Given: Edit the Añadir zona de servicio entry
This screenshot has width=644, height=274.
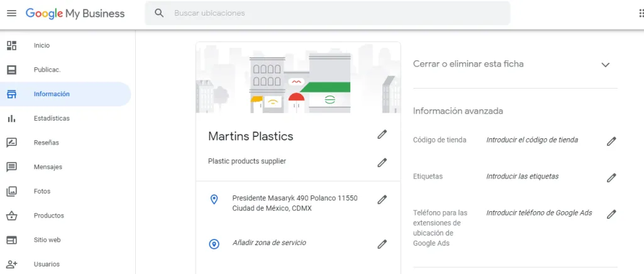Looking at the screenshot, I should click(382, 244).
